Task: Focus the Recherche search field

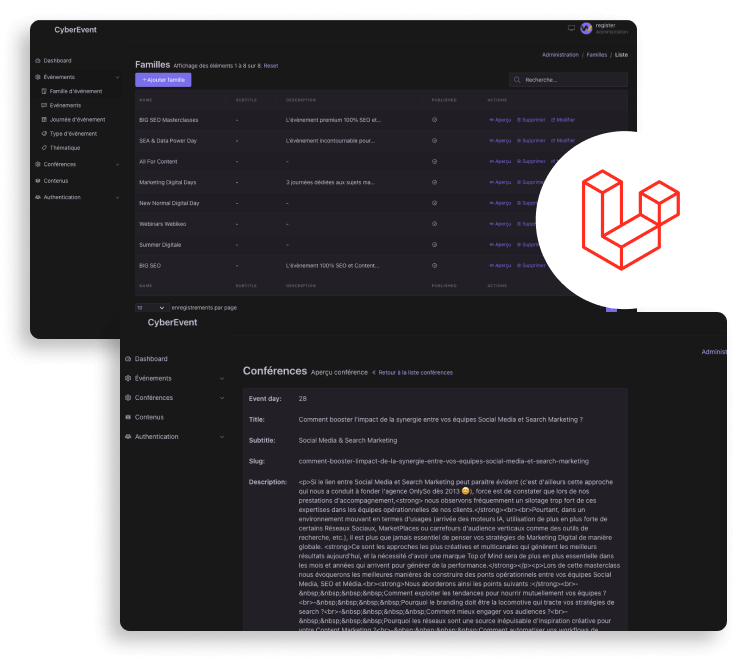Action: click(x=568, y=80)
